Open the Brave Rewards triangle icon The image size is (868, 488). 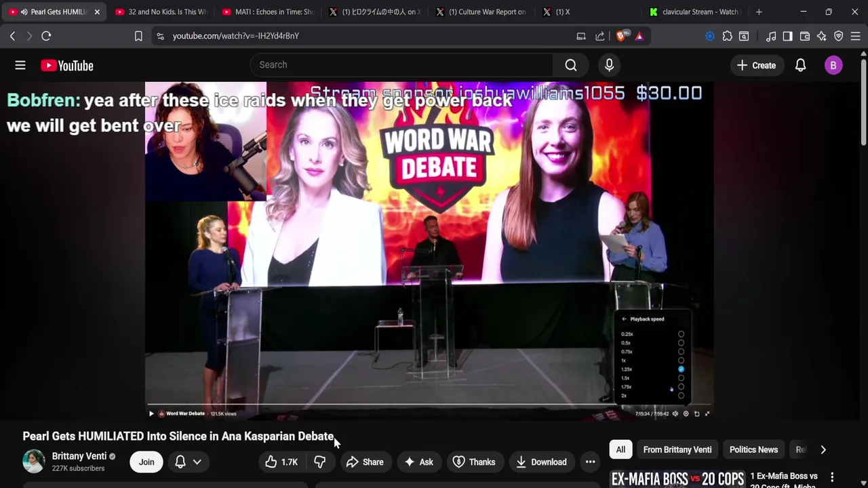[639, 36]
